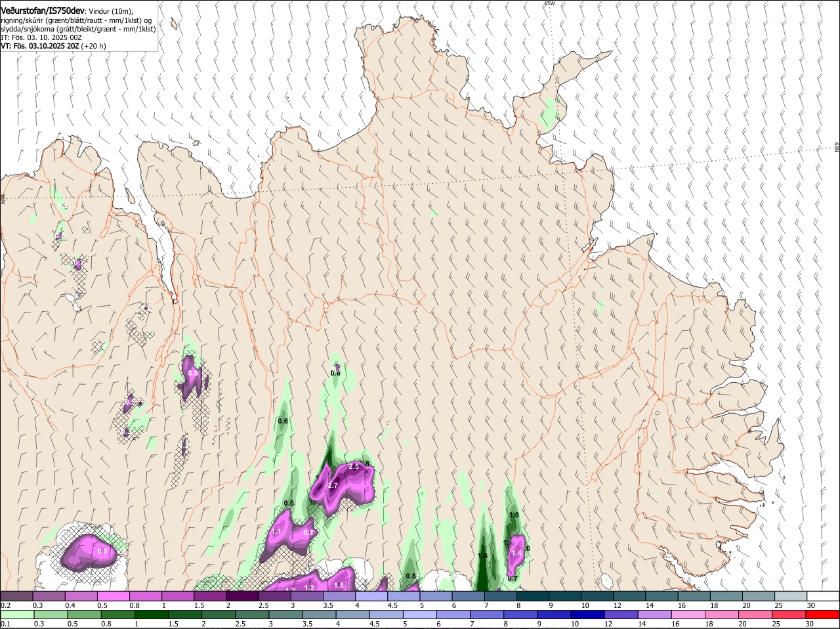Pick the upper-row swatch between 6 and 7

click(x=469, y=596)
